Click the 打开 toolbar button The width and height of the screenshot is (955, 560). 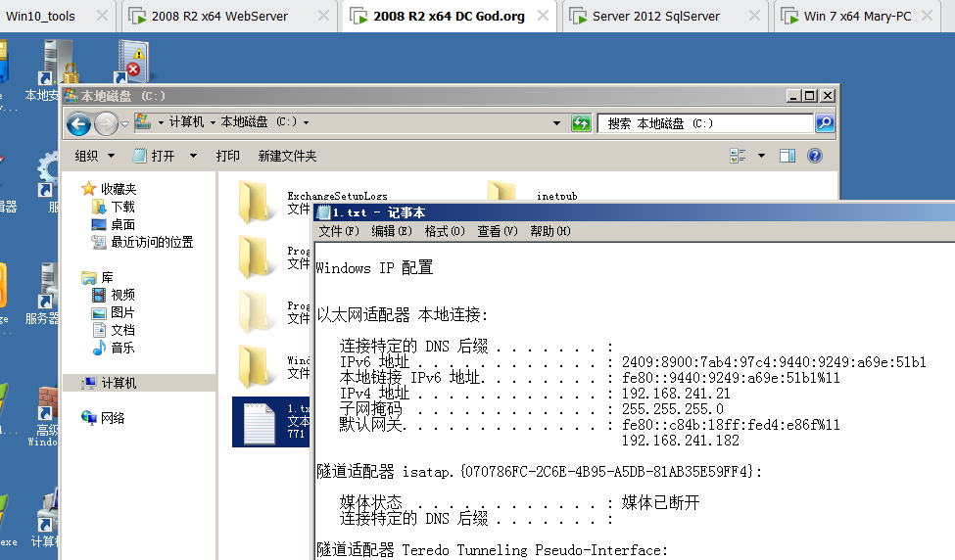155,156
